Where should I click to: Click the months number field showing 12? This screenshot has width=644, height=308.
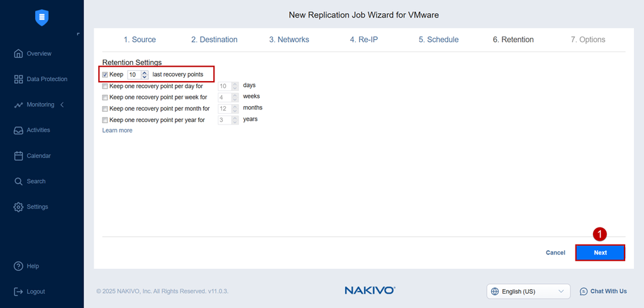(225, 109)
